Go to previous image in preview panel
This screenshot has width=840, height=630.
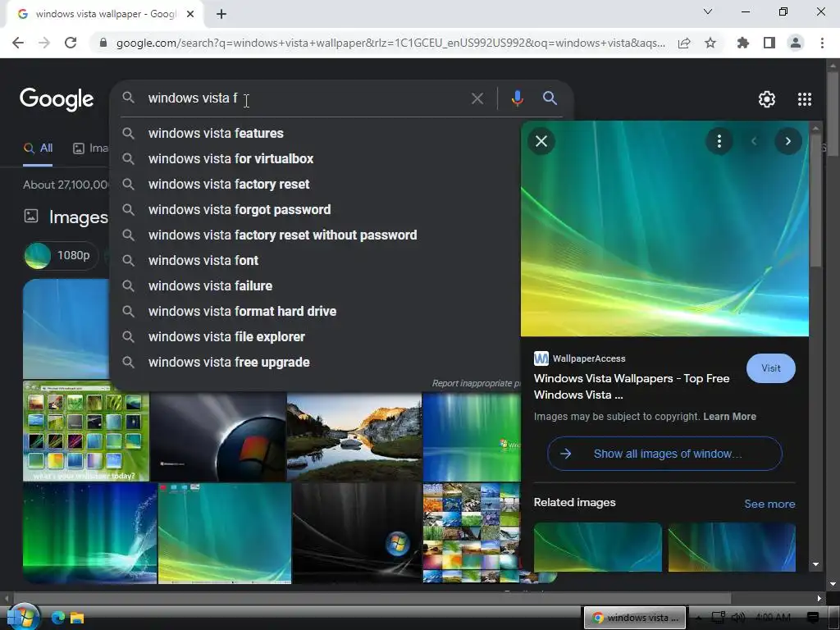coord(754,141)
